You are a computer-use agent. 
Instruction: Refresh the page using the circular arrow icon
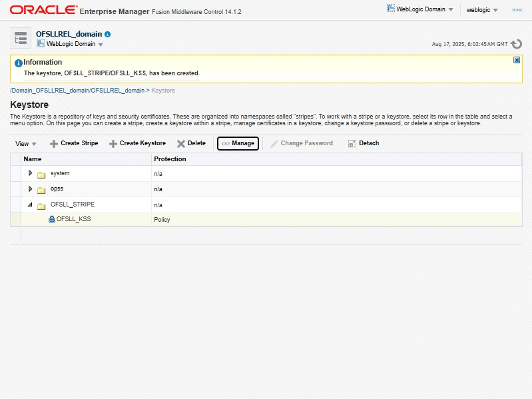pyautogui.click(x=517, y=44)
